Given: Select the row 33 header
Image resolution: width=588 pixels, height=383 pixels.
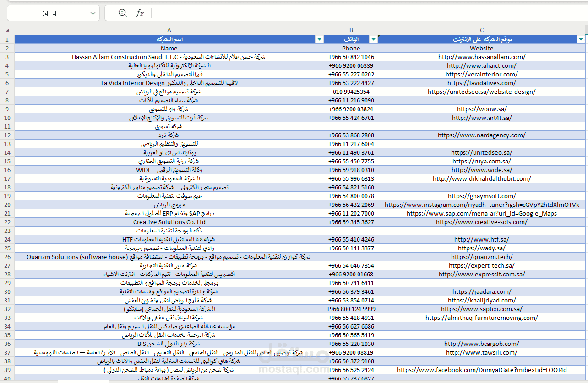Looking at the screenshot, I should pos(7,318).
